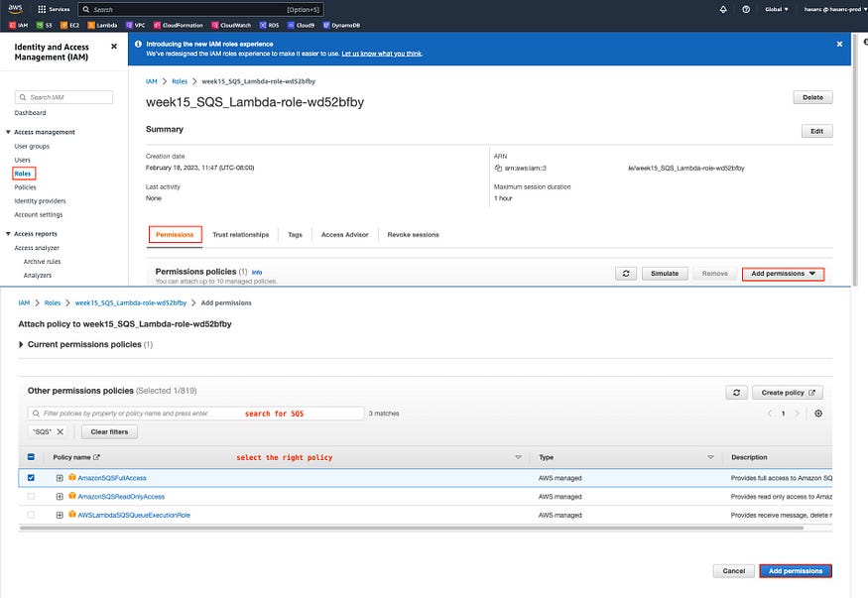Open EC2 shortcut in favorites bar
This screenshot has height=598, width=868.
point(69,25)
